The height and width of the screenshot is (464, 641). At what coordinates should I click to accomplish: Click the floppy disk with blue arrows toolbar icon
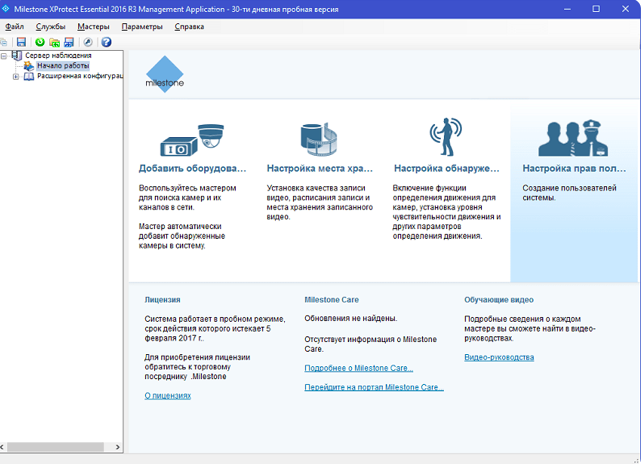69,42
